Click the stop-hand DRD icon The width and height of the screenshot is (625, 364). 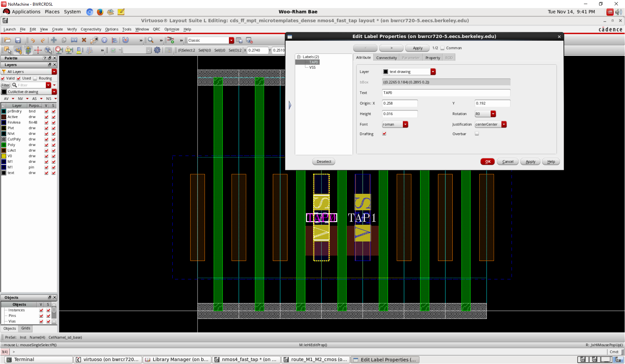coord(59,50)
